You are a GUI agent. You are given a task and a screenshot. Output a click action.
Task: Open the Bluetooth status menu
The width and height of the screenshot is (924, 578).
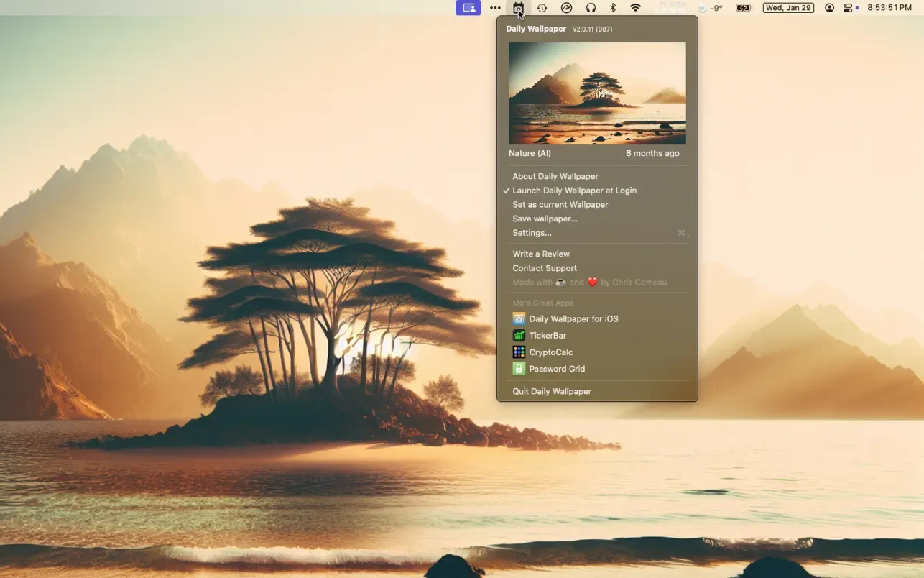[613, 8]
